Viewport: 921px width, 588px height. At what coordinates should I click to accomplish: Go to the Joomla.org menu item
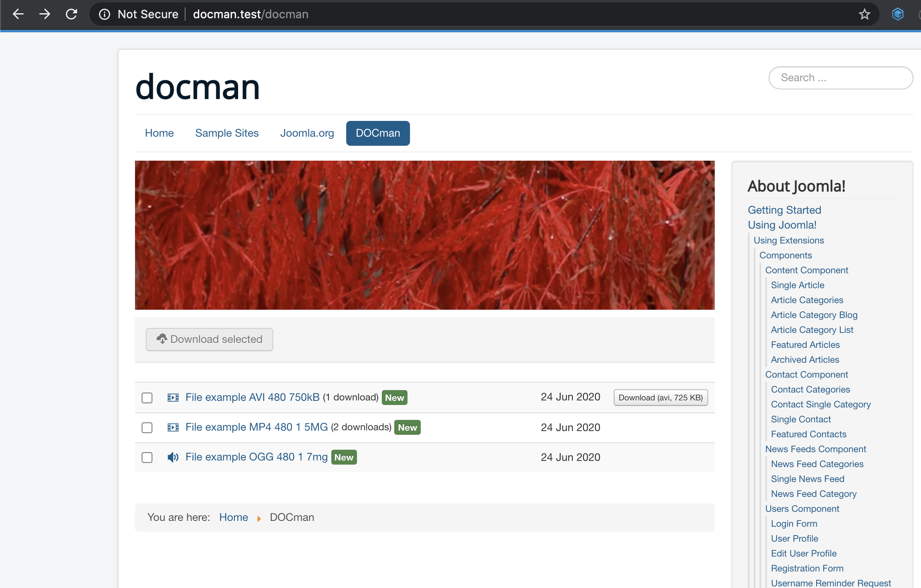coord(307,133)
